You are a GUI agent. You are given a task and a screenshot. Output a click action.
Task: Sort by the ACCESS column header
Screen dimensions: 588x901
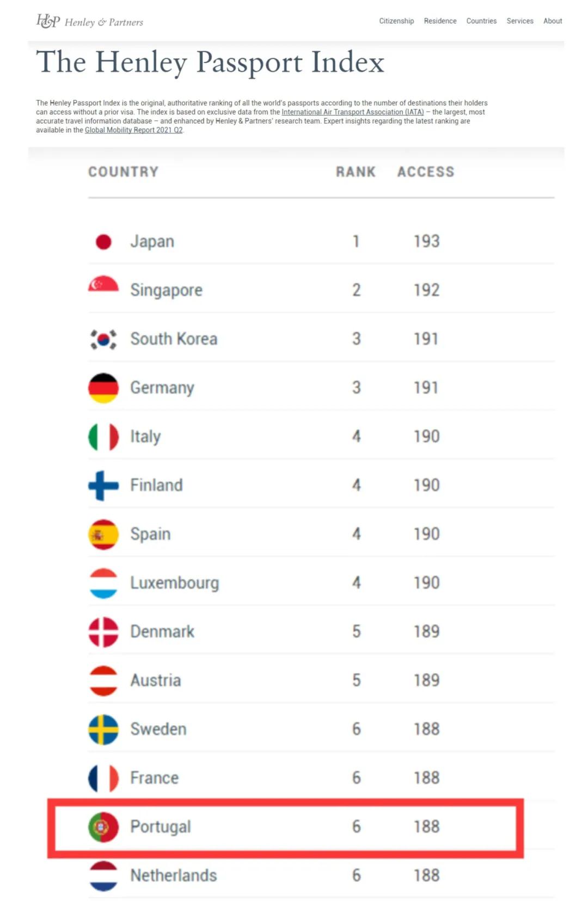[x=426, y=172]
